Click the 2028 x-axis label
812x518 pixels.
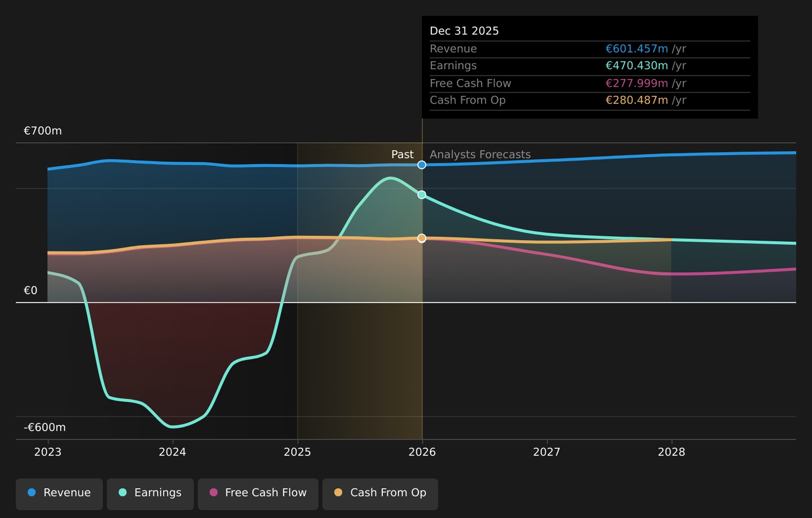[672, 452]
